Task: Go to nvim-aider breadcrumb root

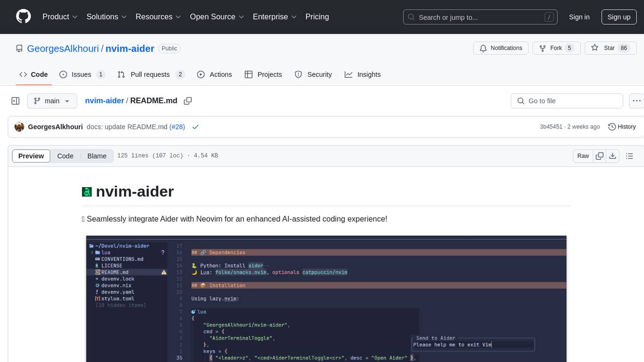Action: click(x=104, y=100)
